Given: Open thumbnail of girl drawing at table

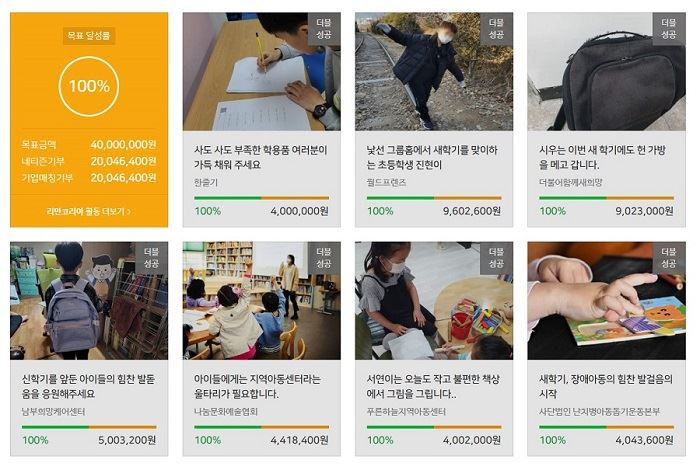Looking at the screenshot, I should click(x=434, y=301).
